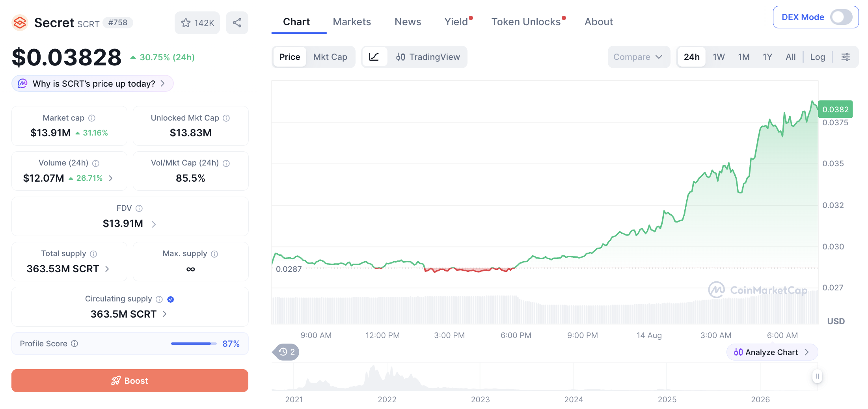868x409 pixels.
Task: Add Secret to watchlist with star icon
Action: [x=197, y=23]
